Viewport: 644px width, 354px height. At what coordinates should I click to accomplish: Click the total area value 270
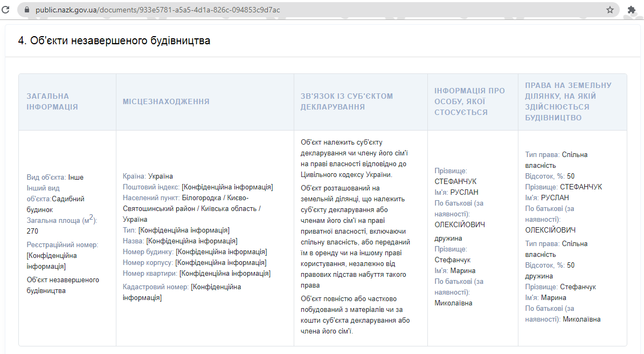point(32,231)
